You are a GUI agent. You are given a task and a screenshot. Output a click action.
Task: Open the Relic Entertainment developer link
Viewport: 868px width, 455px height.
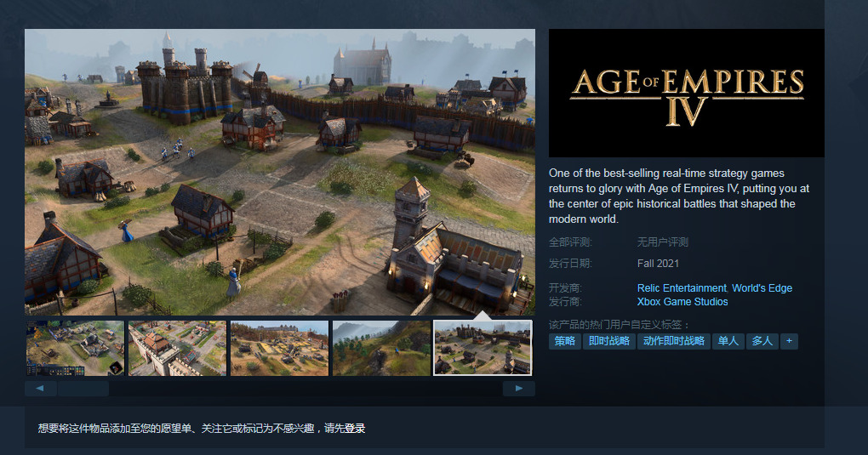click(682, 287)
